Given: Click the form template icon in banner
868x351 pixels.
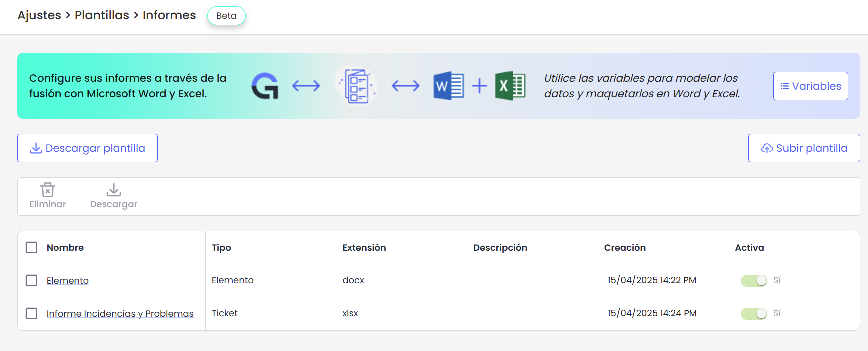Looking at the screenshot, I should point(356,86).
